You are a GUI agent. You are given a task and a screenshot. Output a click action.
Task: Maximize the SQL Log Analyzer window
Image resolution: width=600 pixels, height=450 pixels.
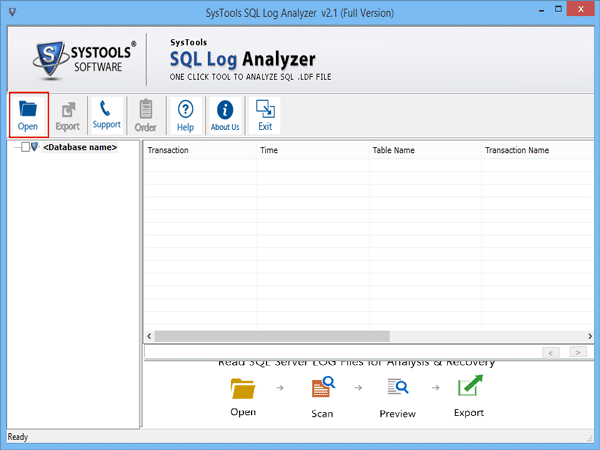coord(558,9)
